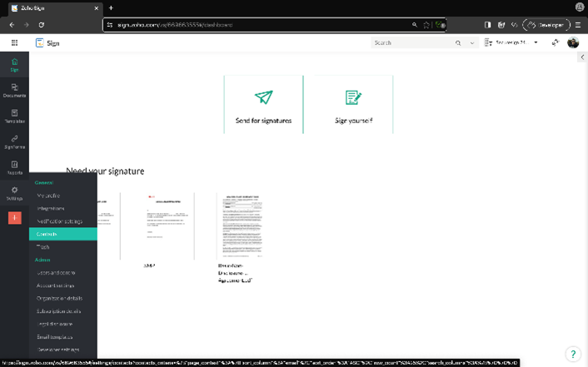588x367 pixels.
Task: Open Notification settings menu entry
Action: (59, 221)
